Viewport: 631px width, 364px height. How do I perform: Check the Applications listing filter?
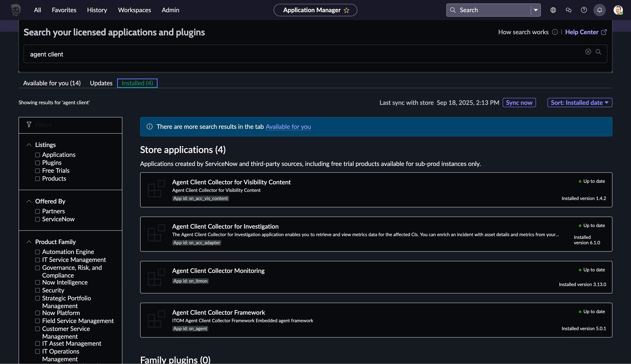click(38, 155)
